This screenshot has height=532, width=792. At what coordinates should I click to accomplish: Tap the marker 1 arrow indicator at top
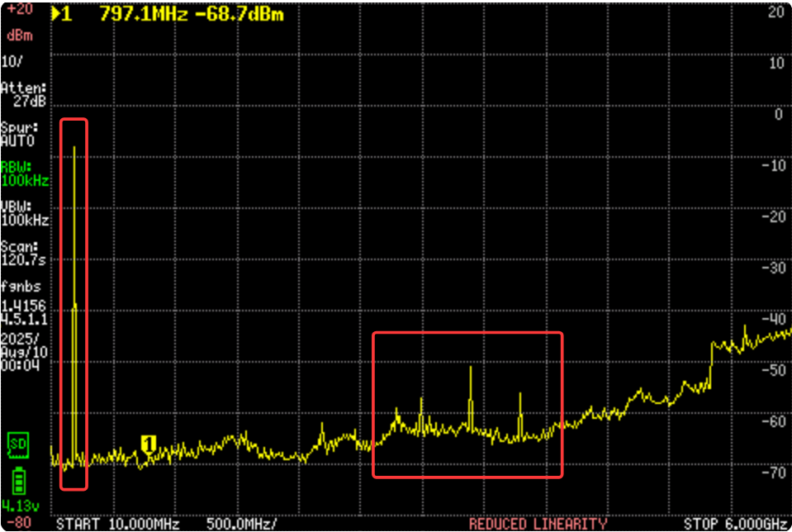[x=61, y=14]
